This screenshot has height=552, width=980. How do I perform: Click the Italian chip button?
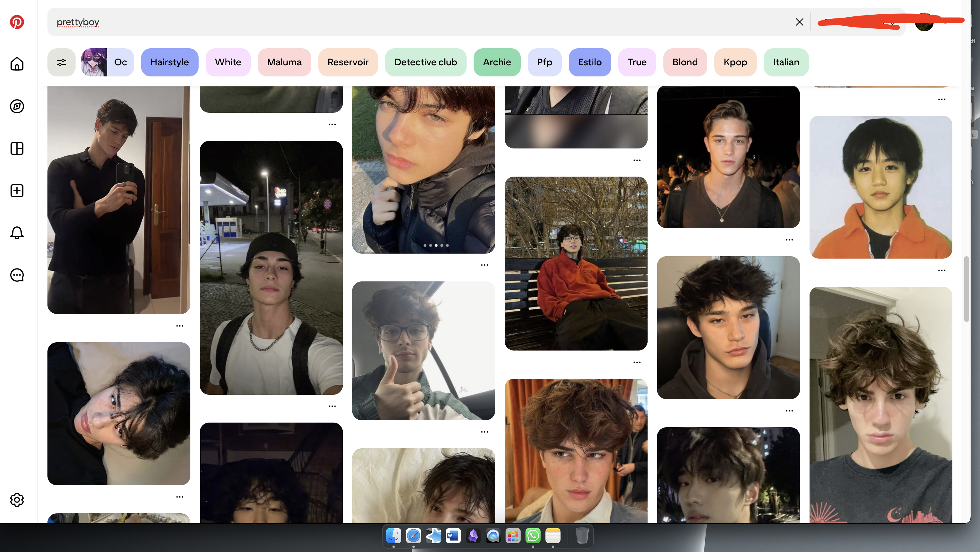[x=786, y=62]
